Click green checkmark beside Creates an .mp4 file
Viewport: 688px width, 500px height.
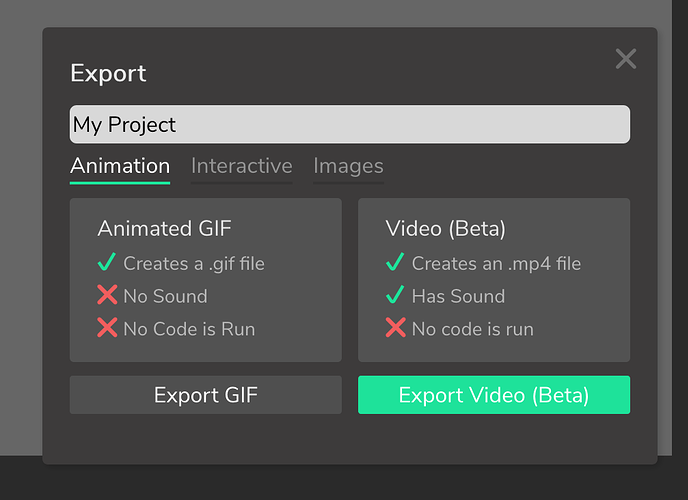[395, 262]
